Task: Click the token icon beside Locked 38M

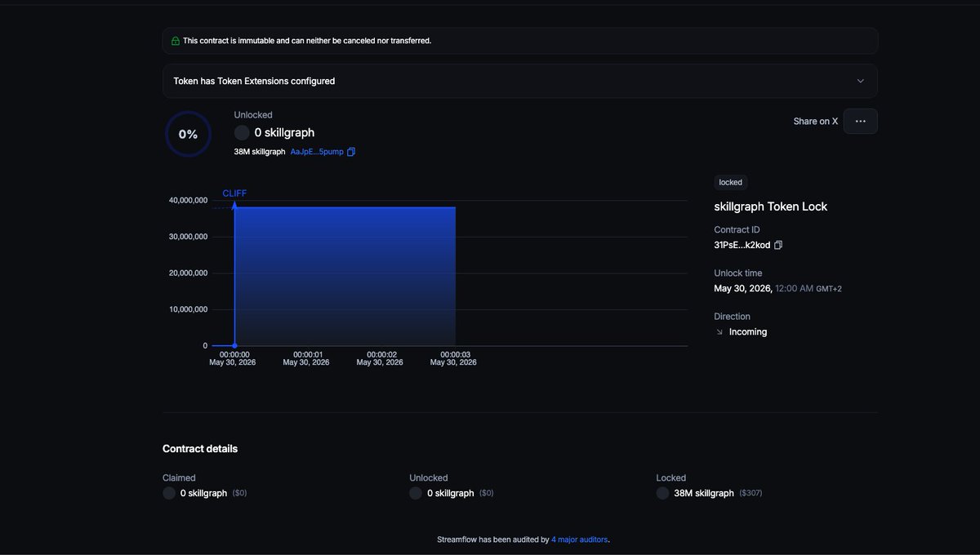Action: pyautogui.click(x=662, y=493)
